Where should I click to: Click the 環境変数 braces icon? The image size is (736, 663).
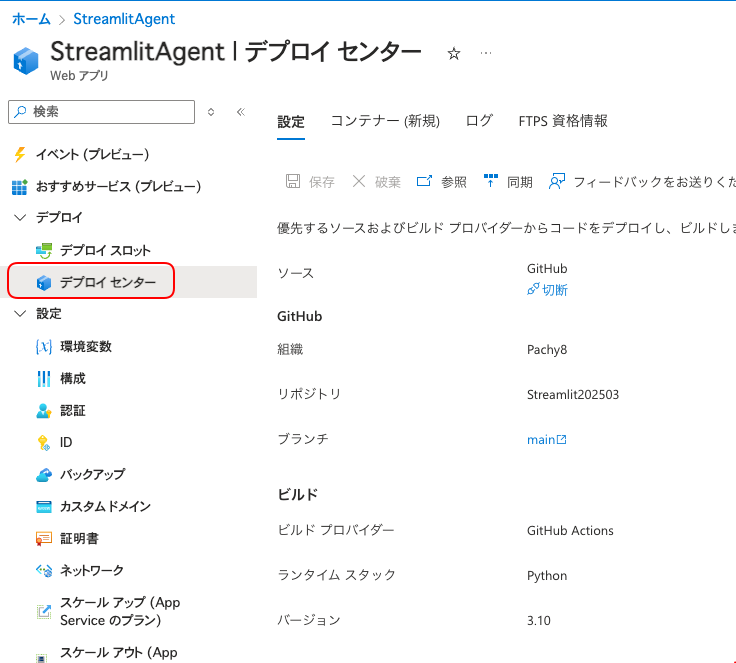tap(44, 347)
